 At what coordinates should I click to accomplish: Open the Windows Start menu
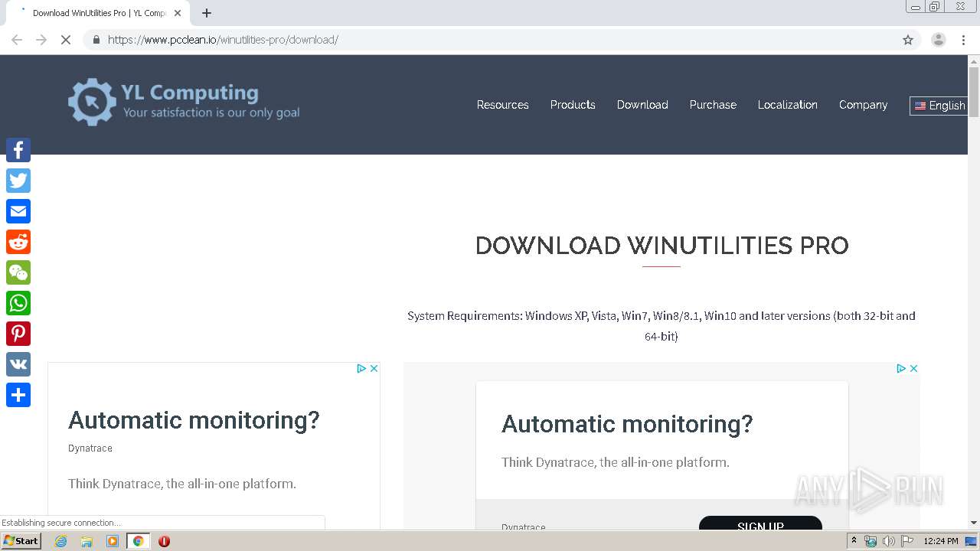coord(21,541)
